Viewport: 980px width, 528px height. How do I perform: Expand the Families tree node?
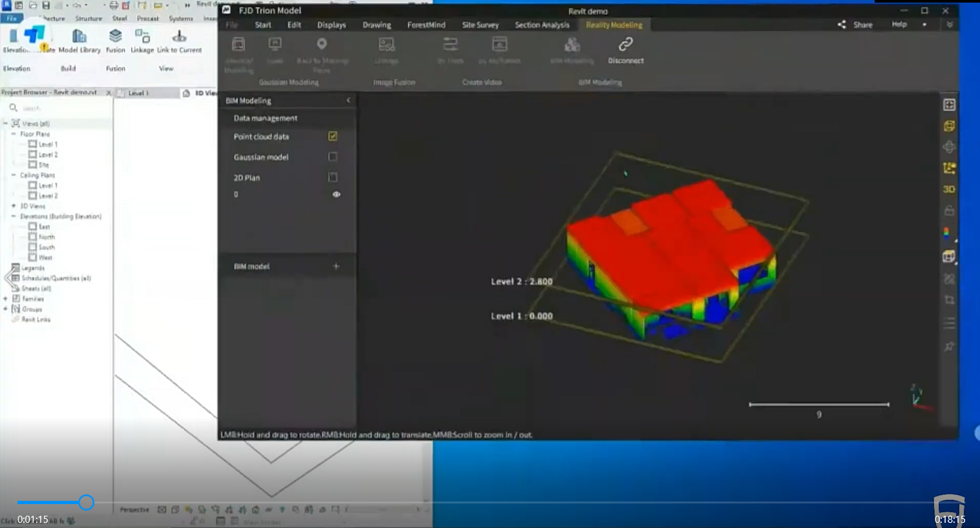pos(6,299)
